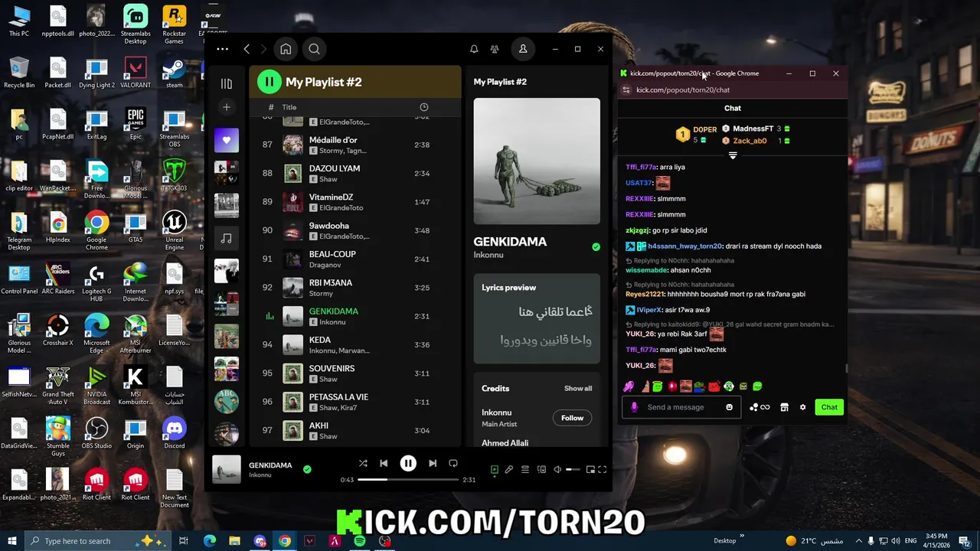Pause playback in the bottom player bar
This screenshot has width=980, height=551.
(x=408, y=463)
